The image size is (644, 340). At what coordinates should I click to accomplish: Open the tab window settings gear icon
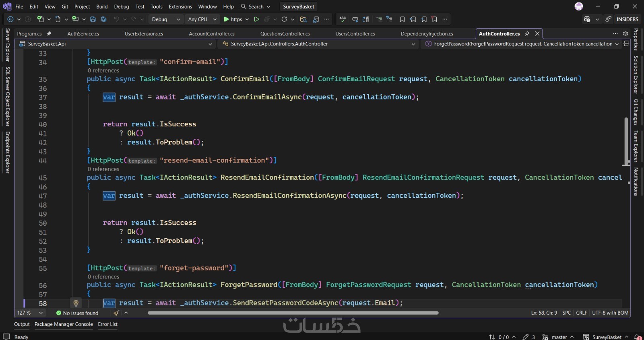pos(625,33)
